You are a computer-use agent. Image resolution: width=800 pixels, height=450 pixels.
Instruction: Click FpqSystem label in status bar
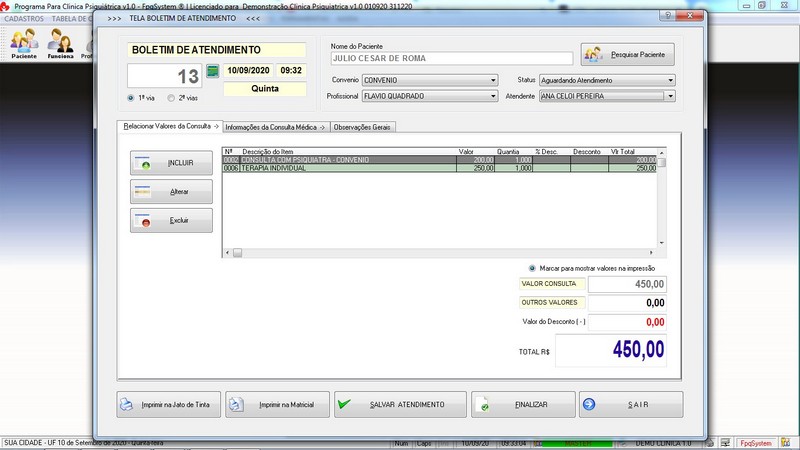tap(756, 443)
